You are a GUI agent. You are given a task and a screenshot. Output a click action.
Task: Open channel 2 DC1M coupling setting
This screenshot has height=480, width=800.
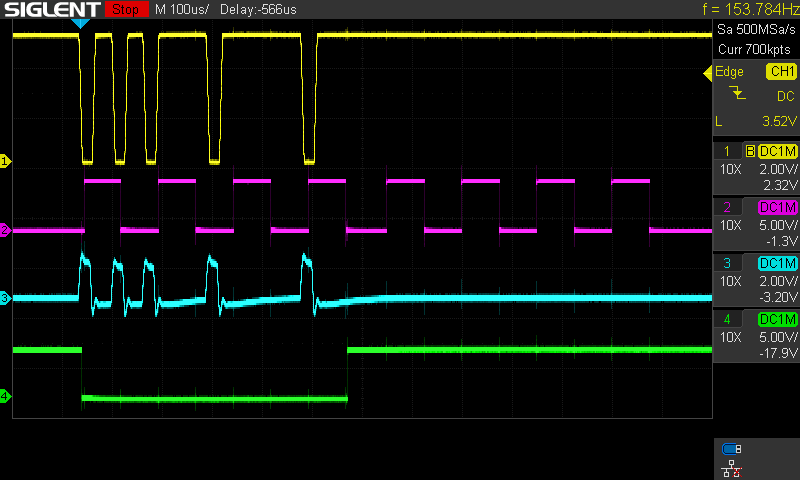(x=777, y=207)
